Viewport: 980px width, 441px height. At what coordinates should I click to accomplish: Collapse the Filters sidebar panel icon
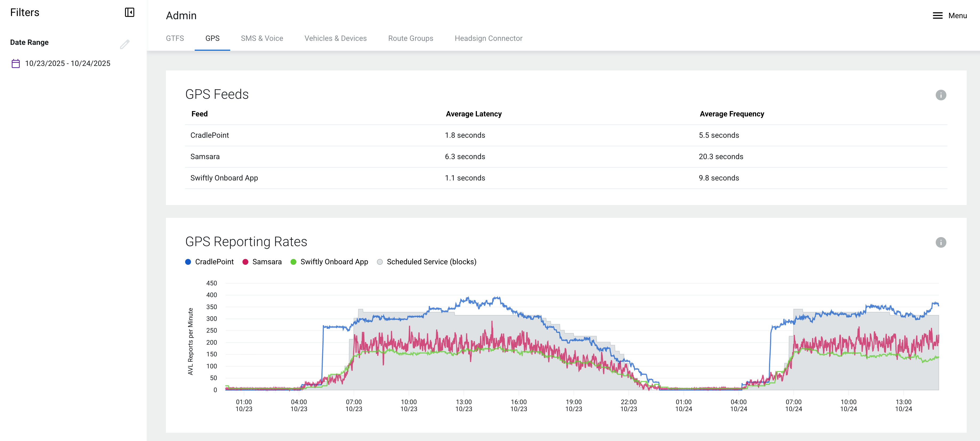(129, 13)
